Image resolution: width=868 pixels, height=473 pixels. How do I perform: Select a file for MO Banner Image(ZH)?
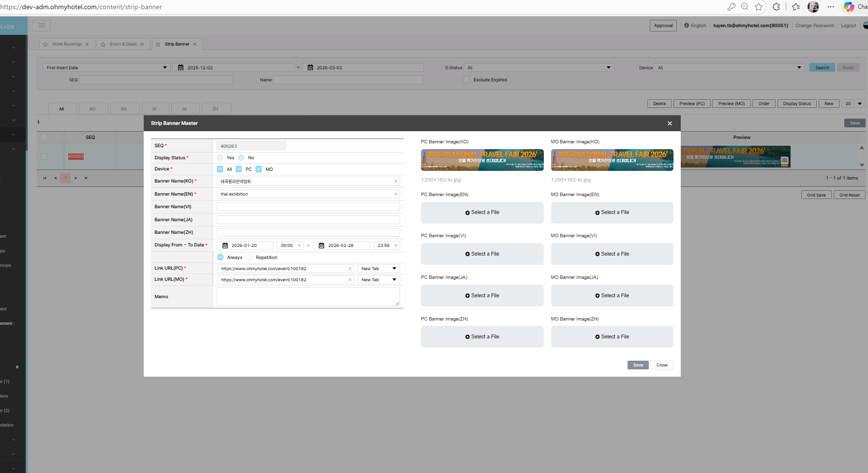pos(612,336)
